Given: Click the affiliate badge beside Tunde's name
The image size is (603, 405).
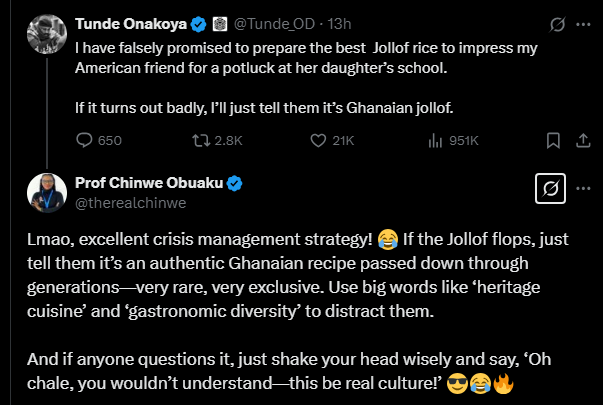Looking at the screenshot, I should 218,22.
